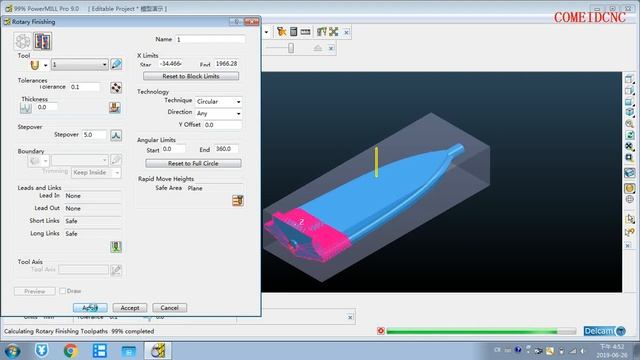Click the top wireframe-cube view icon in right toolbar
Screen dimensions: 640x360
629,79
